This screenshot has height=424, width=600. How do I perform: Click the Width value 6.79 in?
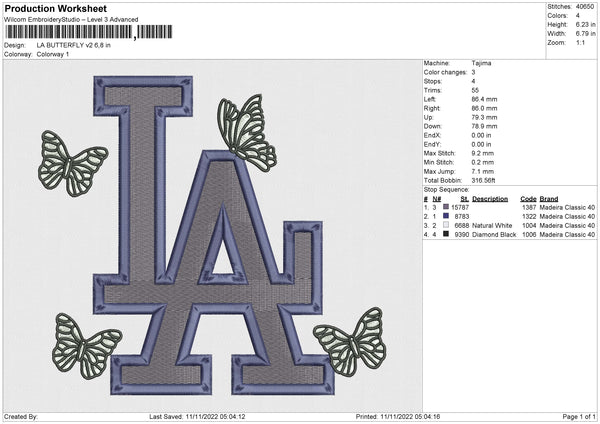click(x=585, y=34)
